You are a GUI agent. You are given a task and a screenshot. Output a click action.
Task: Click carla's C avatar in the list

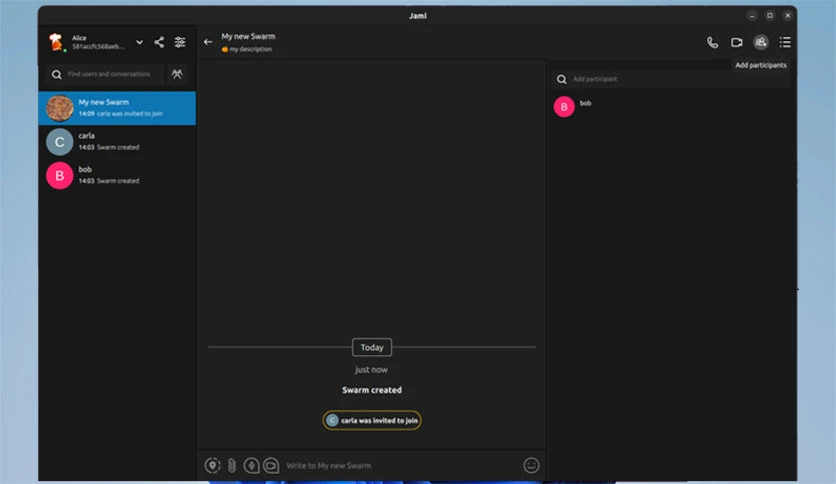point(60,142)
